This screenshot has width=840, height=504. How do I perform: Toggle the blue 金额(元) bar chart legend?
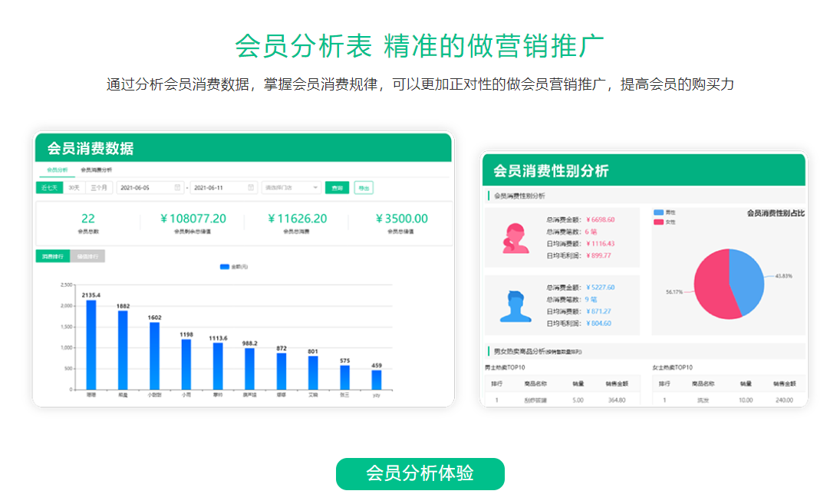coord(225,267)
